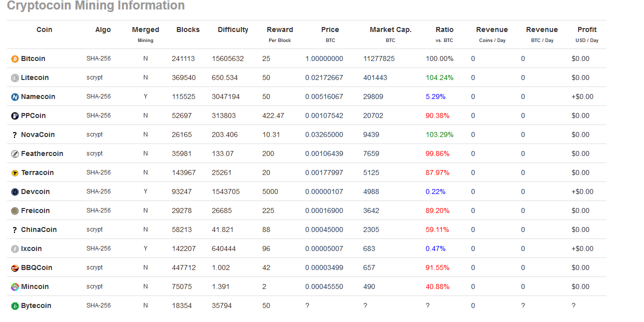Click the PPCoin logo icon
The width and height of the screenshot is (644, 322).
[15, 116]
